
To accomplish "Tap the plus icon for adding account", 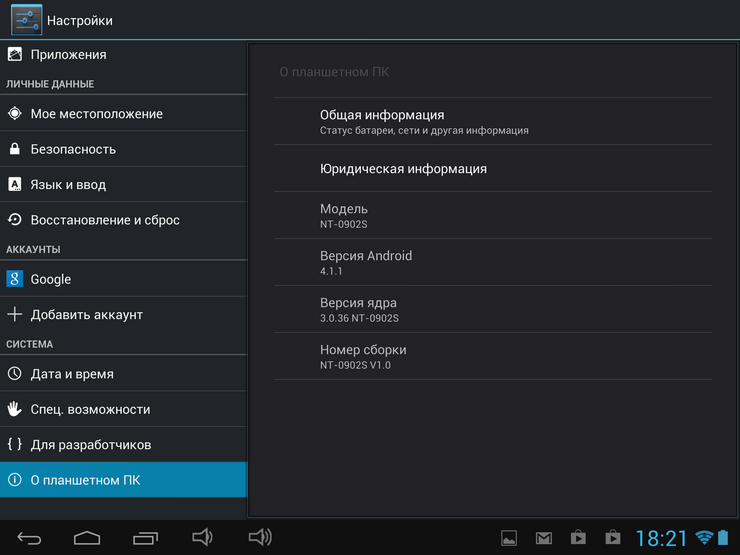I will pyautogui.click(x=15, y=314).
